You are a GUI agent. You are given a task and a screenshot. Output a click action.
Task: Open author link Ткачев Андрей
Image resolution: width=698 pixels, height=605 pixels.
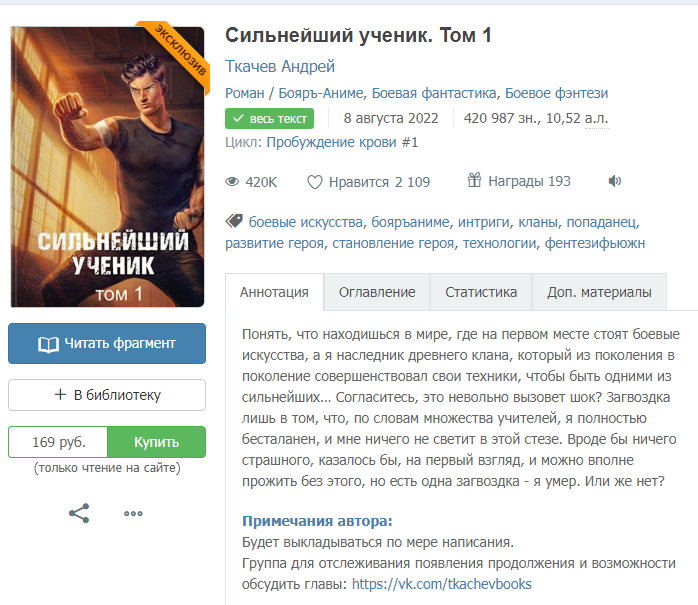(x=280, y=66)
